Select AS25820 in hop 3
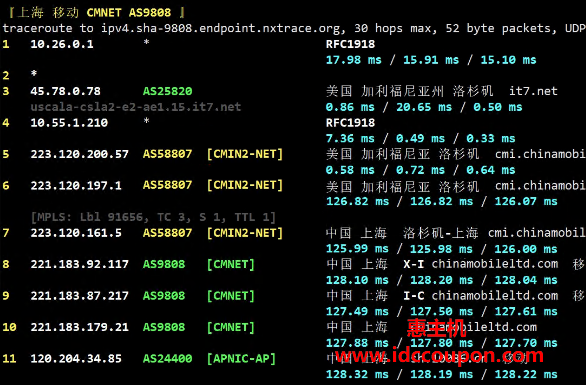 click(167, 91)
